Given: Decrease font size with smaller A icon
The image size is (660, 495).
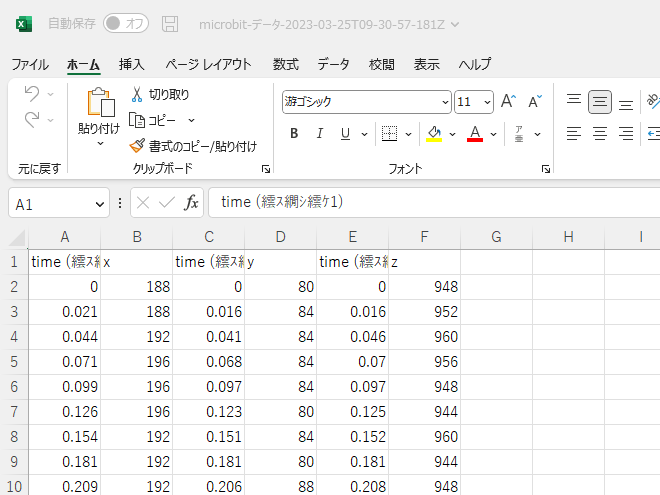Looking at the screenshot, I should [x=535, y=101].
